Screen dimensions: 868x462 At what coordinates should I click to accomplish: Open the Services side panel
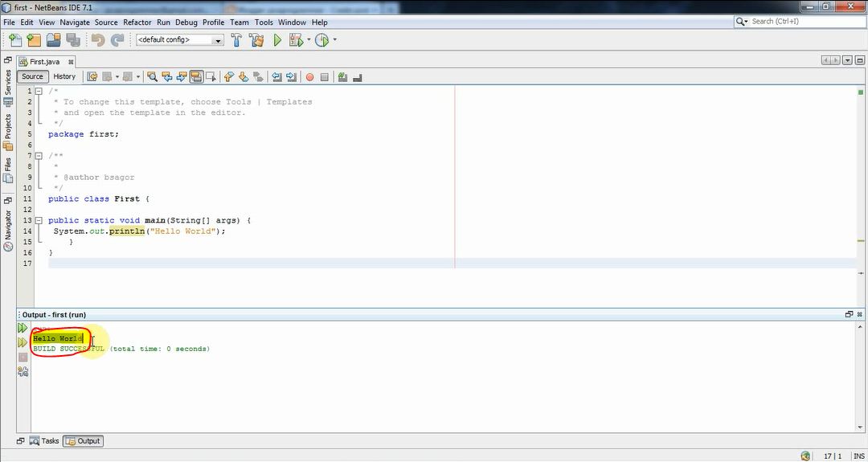[8, 88]
